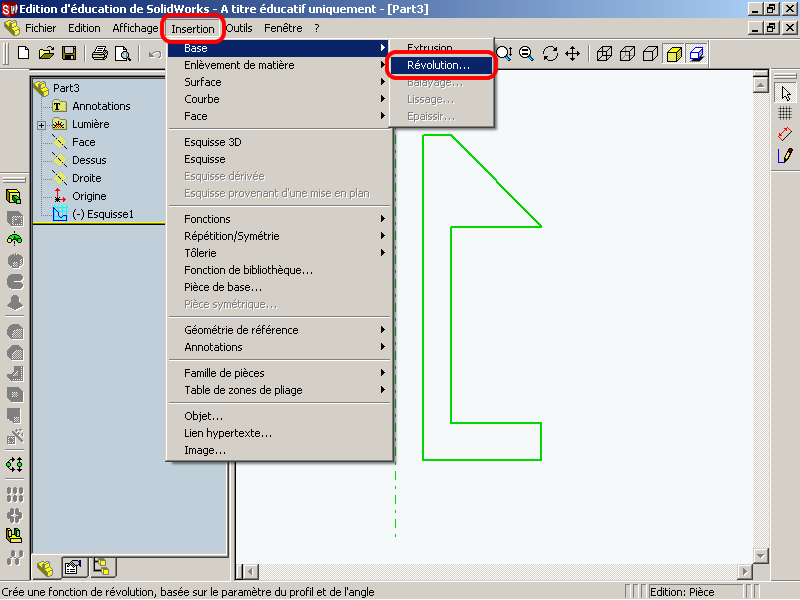The image size is (800, 600).
Task: Select Esquisse1 in the feature tree
Action: [102, 214]
